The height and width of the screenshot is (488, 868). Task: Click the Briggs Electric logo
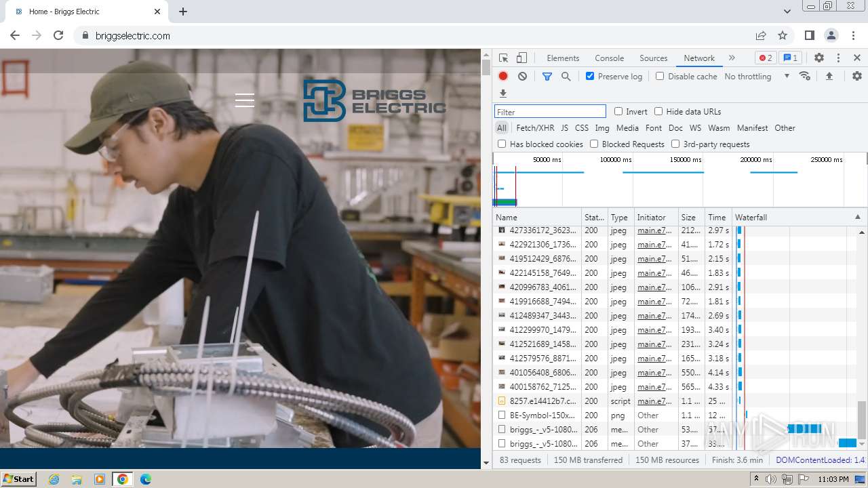point(374,100)
